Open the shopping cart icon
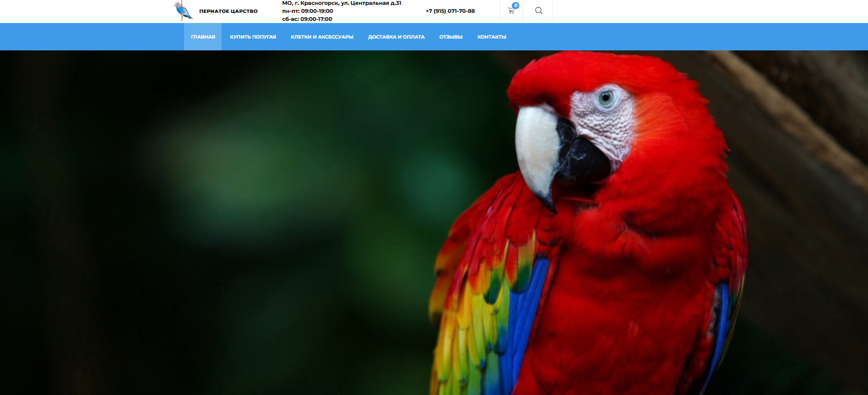Screen dimensions: 868x395 point(511,11)
